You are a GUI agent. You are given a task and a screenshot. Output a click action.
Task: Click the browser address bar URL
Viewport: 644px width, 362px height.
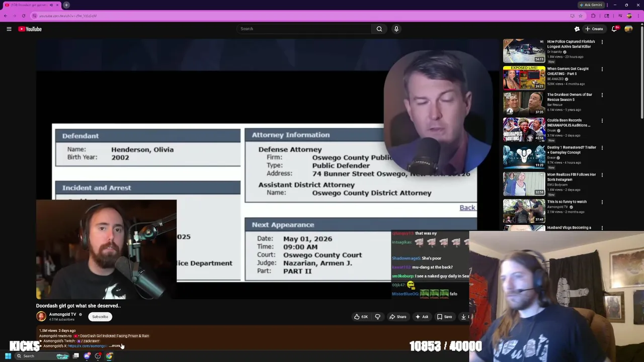pos(68,16)
